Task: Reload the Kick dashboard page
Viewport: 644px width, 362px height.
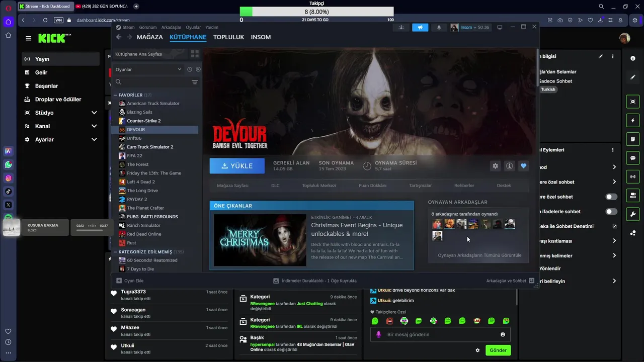Action: (45, 20)
